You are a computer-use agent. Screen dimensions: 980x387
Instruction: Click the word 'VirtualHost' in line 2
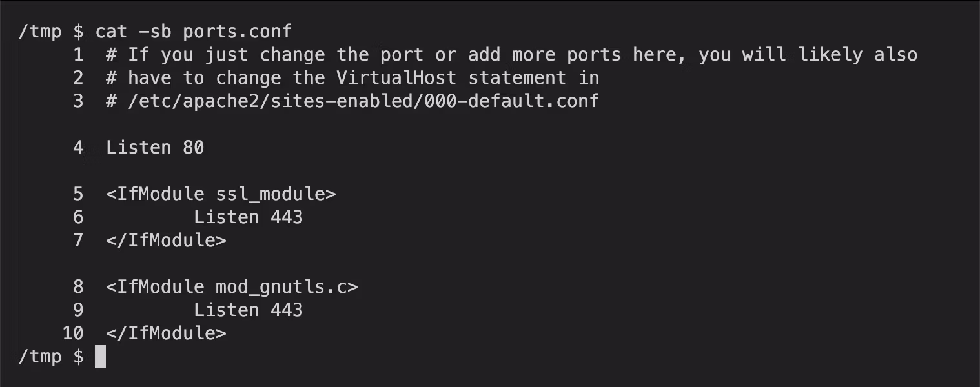pos(396,78)
